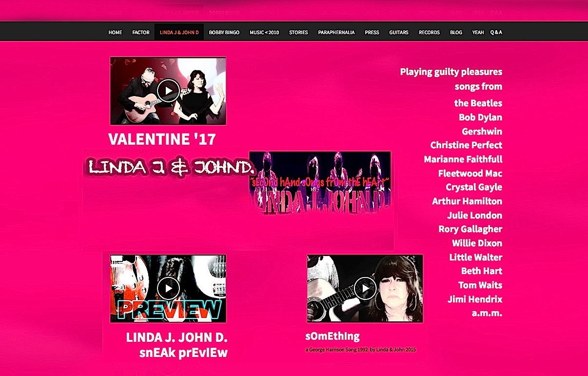Click 'Julie London' in the list
Viewport: 588px width, 376px height.
click(475, 215)
